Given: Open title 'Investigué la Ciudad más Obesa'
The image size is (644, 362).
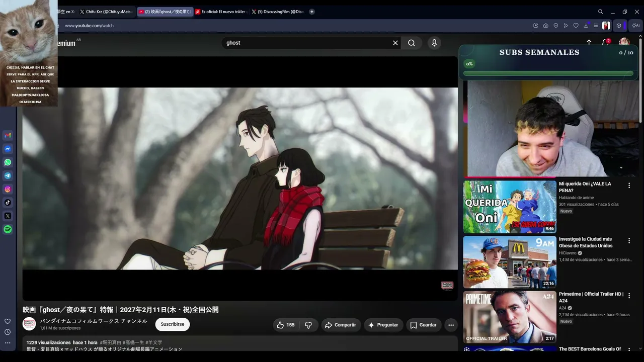Looking at the screenshot, I should tap(586, 242).
